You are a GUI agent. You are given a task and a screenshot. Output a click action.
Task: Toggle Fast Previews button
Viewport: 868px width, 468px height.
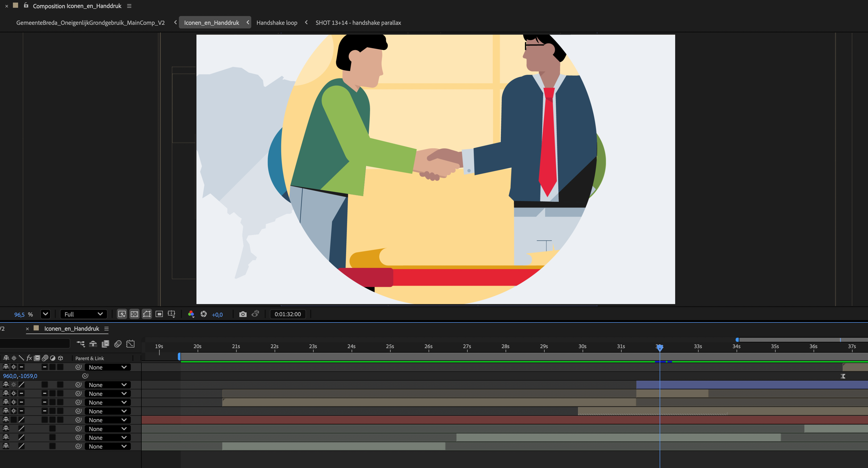(x=122, y=314)
